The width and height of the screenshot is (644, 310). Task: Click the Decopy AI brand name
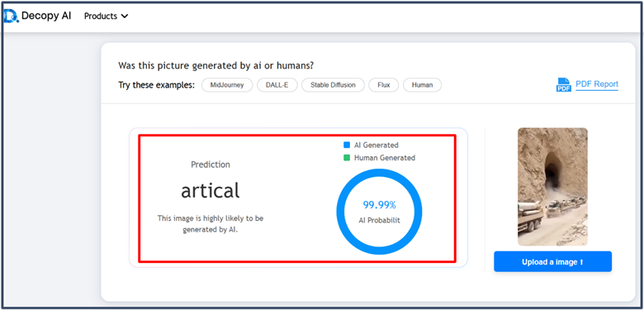coord(46,16)
